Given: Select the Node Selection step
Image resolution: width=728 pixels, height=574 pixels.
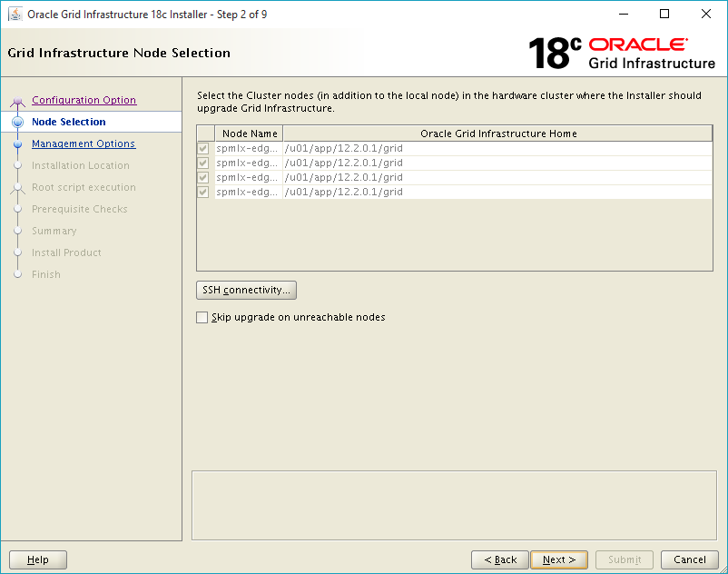Looking at the screenshot, I should click(x=69, y=122).
